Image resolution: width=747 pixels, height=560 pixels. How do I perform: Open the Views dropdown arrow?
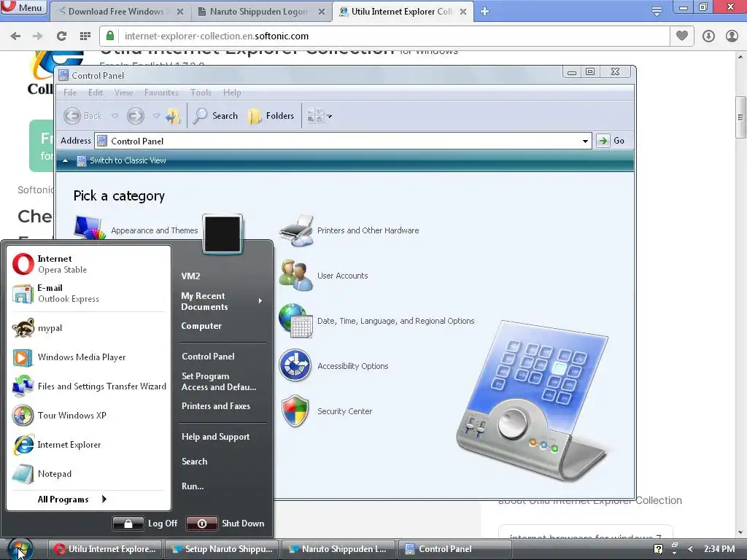click(x=329, y=116)
